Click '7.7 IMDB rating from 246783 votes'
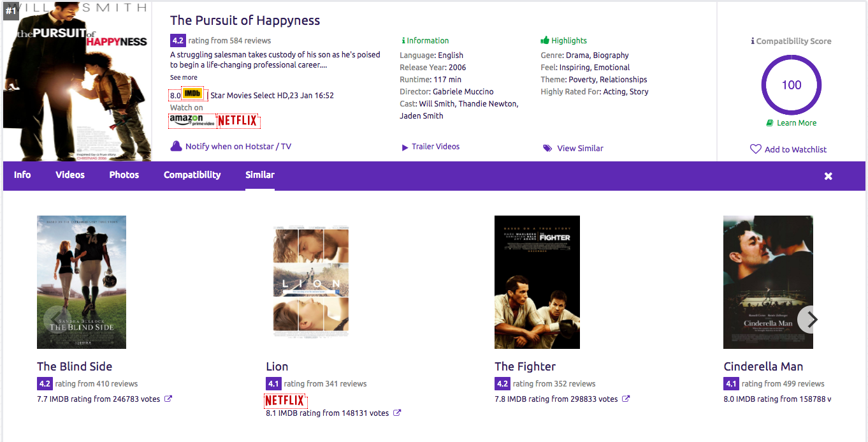 (98, 399)
